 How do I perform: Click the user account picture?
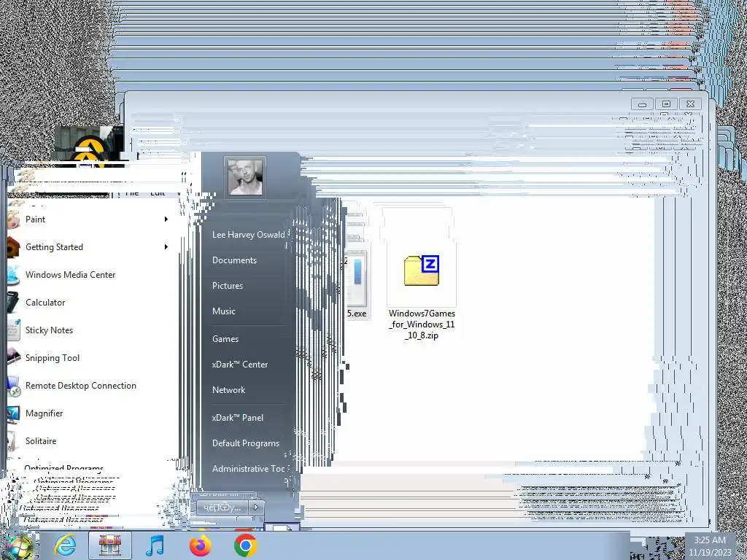coord(245,177)
